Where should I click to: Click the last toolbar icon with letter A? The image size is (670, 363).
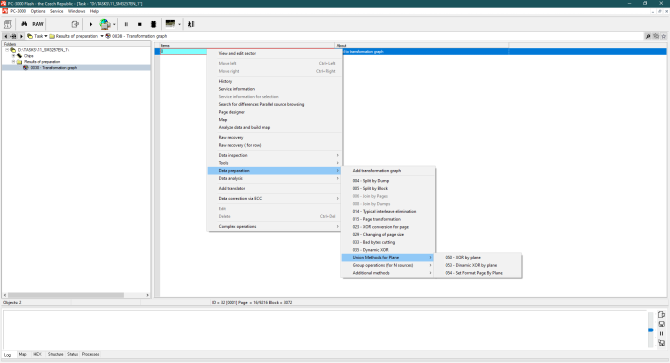click(x=191, y=24)
